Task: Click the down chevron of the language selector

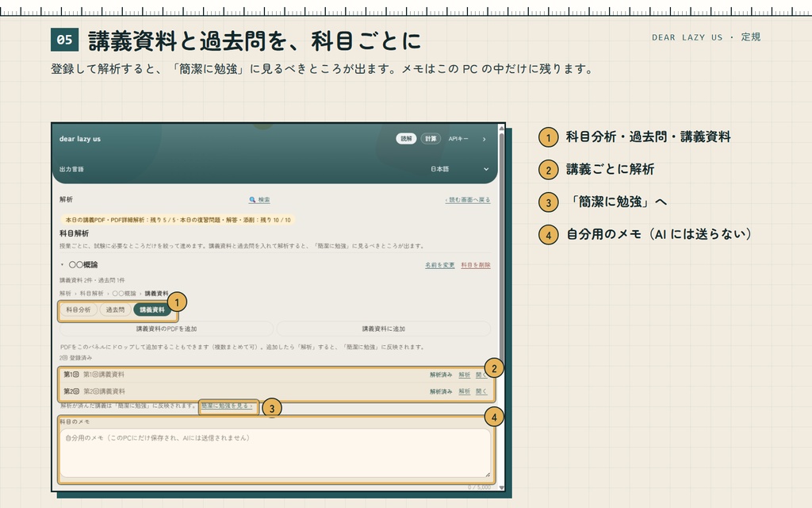Action: point(486,169)
